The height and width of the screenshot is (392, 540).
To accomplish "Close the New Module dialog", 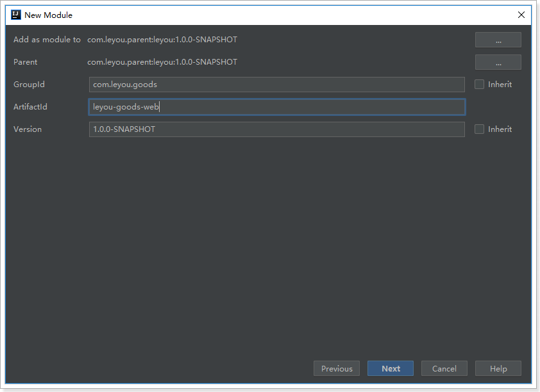I will pyautogui.click(x=521, y=15).
